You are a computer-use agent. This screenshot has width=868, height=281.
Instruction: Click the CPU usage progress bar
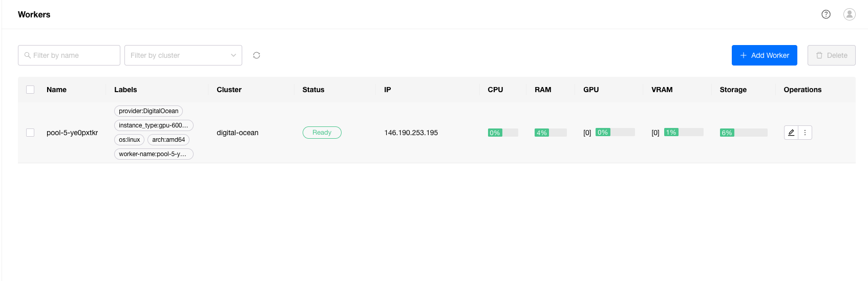pos(503,133)
